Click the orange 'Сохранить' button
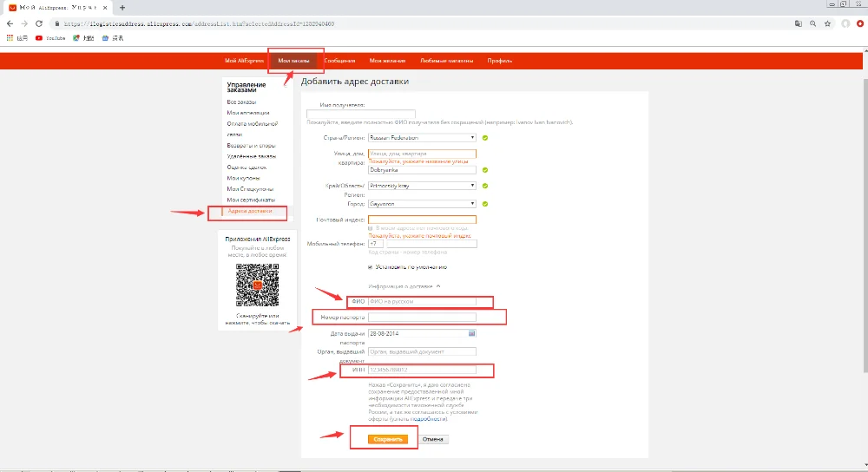 pos(387,439)
